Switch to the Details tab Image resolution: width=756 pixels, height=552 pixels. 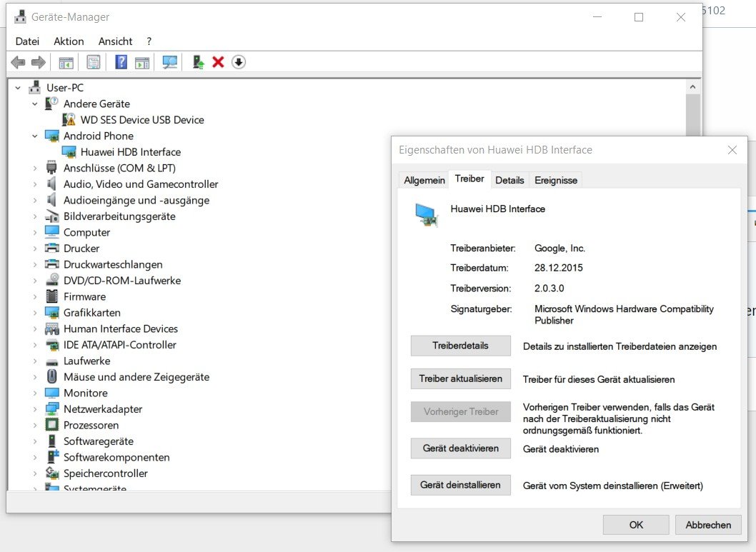point(509,180)
